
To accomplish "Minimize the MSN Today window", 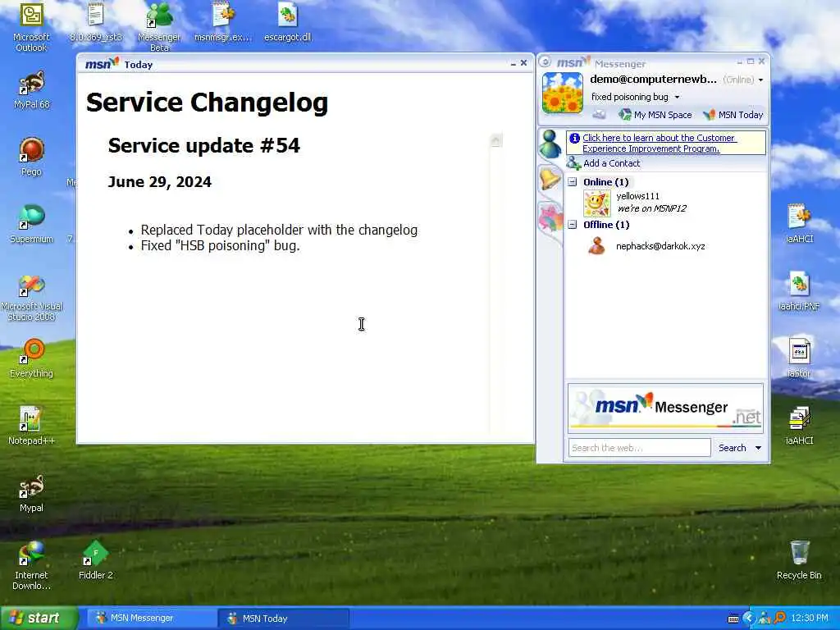I will tap(514, 63).
